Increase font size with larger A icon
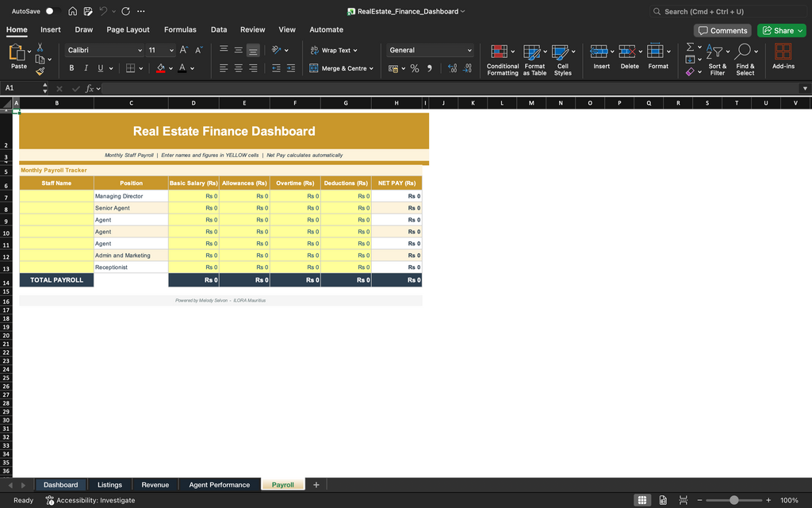 [184, 50]
